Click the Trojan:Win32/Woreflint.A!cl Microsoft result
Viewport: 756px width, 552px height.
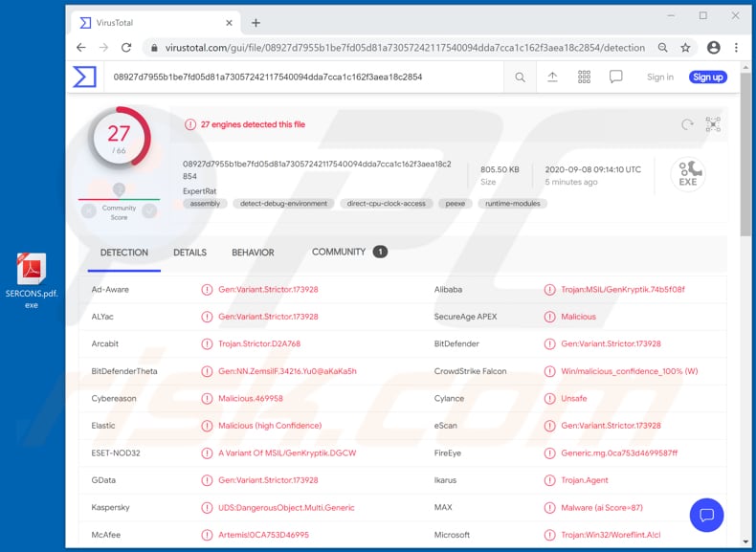[x=611, y=535]
